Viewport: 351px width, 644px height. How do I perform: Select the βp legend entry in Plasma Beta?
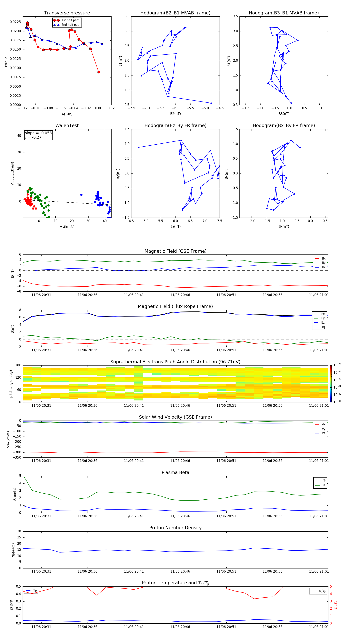coord(320,480)
